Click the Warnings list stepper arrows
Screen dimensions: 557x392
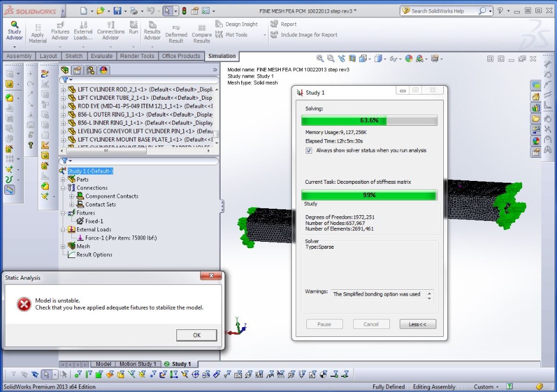tap(429, 295)
